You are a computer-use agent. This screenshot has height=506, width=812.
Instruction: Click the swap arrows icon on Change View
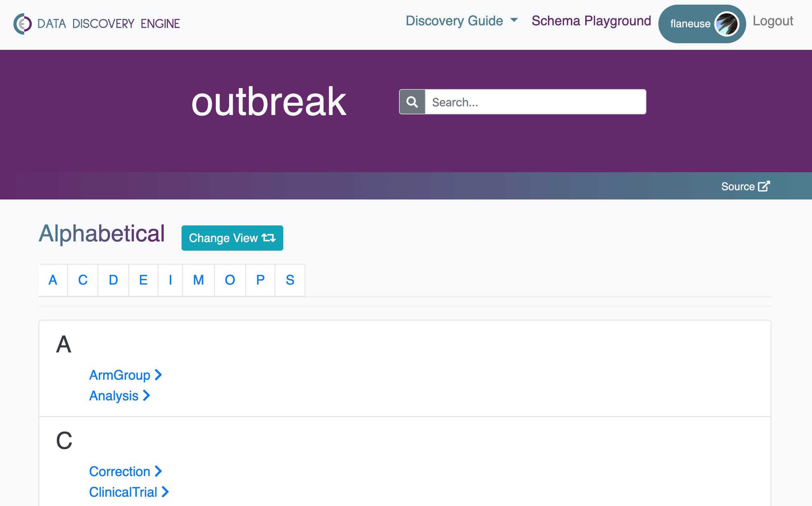point(268,238)
